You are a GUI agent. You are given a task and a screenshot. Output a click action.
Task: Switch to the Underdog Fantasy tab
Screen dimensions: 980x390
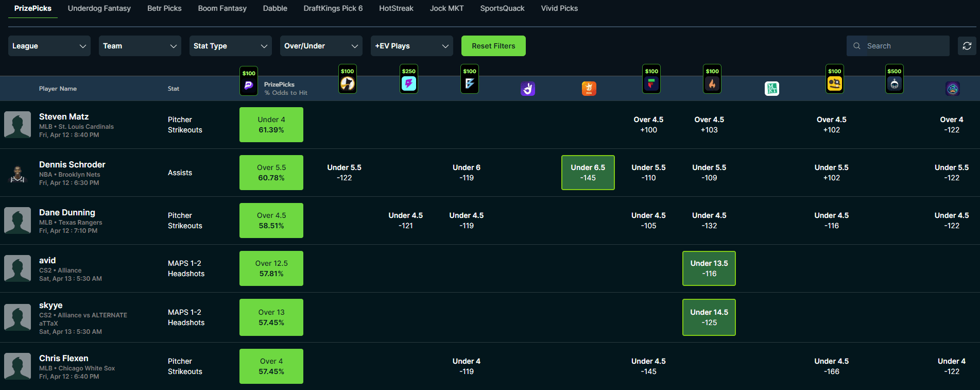(99, 8)
